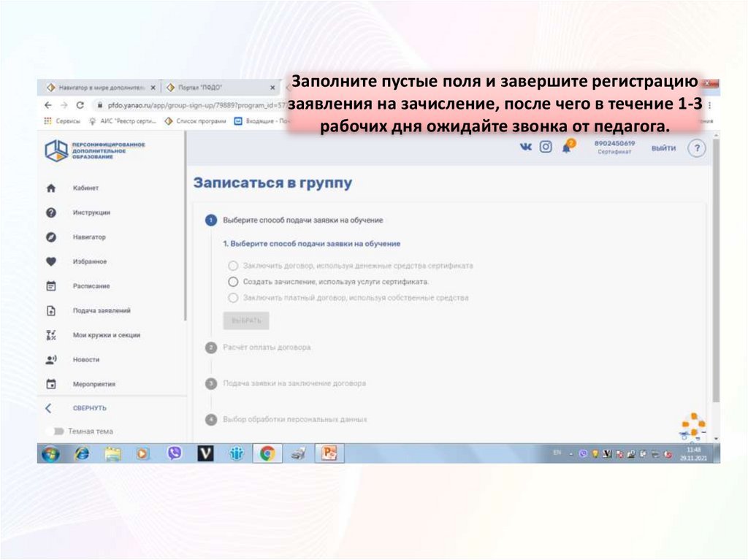
Task: Open Входящие mail bookmark
Action: pyautogui.click(x=262, y=121)
